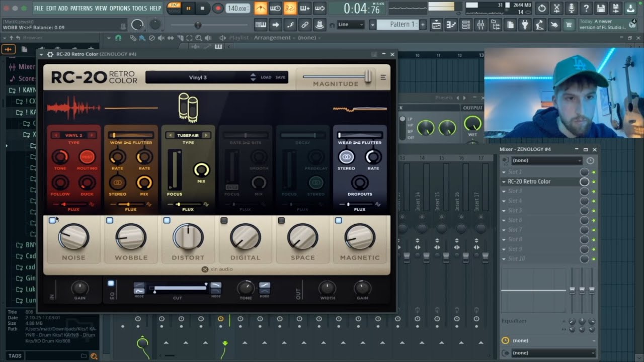Image resolution: width=644 pixels, height=362 pixels.
Task: Toggle the Wobble module enable checkbox
Action: pyautogui.click(x=110, y=220)
